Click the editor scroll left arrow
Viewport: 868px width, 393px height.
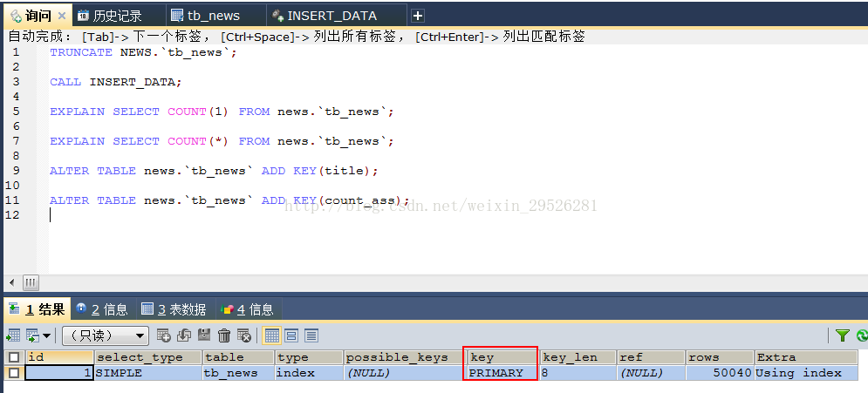pos(12,282)
